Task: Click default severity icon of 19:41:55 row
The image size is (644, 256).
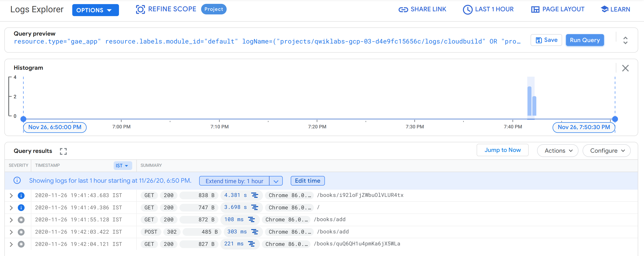Action: tap(21, 219)
